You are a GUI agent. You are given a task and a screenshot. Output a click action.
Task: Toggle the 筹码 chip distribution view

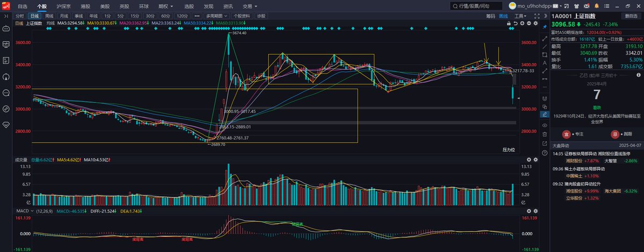click(491, 16)
